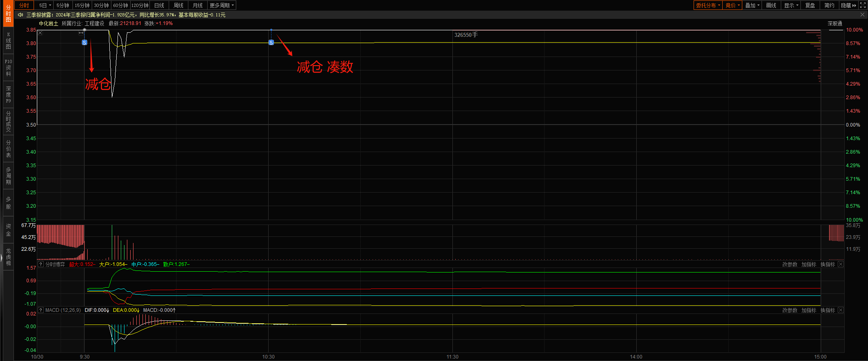This screenshot has height=361, width=868.
Task: Toggle the 简约 simple mode
Action: pos(830,5)
